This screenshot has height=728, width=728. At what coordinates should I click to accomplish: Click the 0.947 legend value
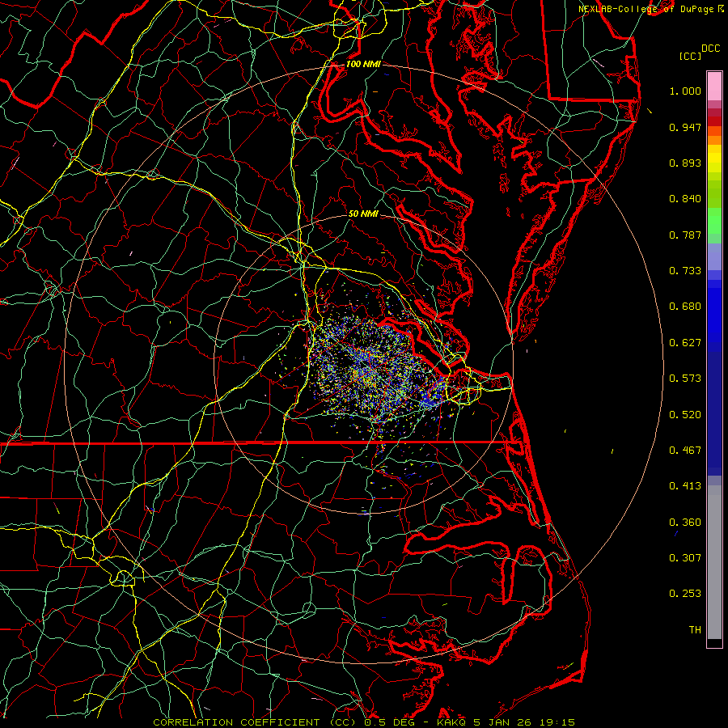pos(685,127)
